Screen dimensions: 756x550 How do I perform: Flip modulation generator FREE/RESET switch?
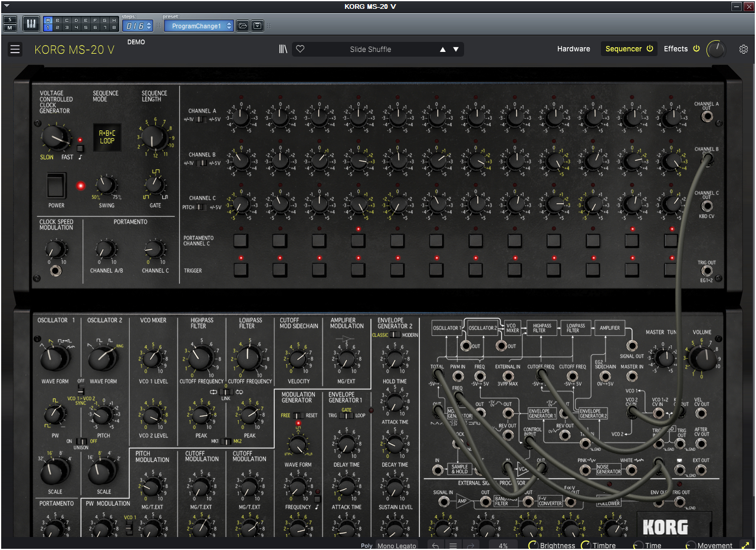[x=298, y=415]
